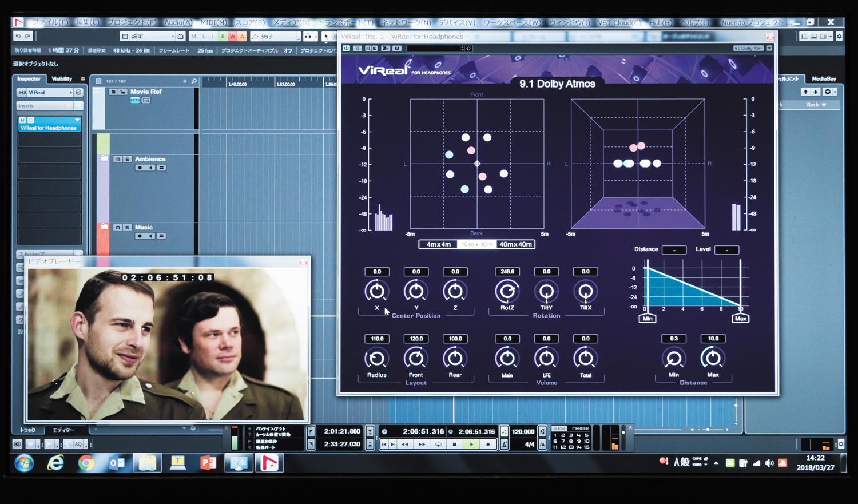Screen dimensions: 858x504
Task: Click the home icon beside 設定 dropdown
Action: click(x=181, y=37)
